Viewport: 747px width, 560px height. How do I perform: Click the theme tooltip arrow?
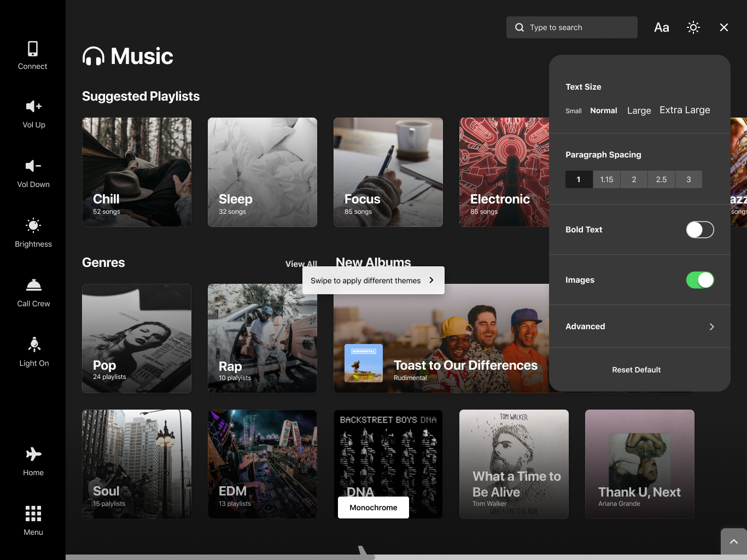coord(431,280)
